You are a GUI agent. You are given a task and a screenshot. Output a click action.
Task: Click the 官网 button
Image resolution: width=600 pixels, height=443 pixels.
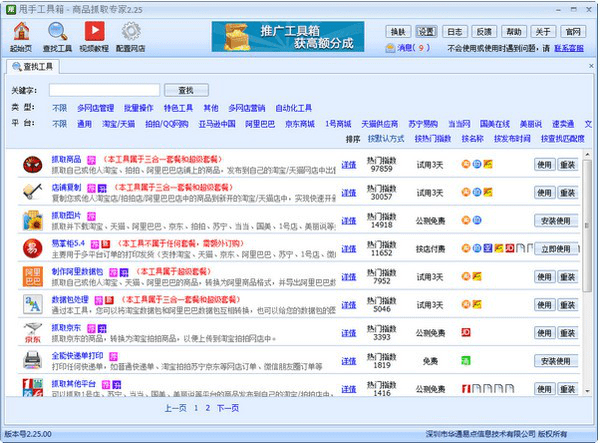pyautogui.click(x=573, y=32)
